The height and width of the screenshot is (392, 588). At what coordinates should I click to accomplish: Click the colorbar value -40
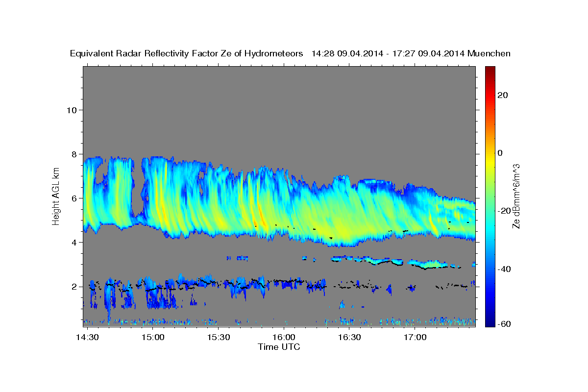pos(504,269)
